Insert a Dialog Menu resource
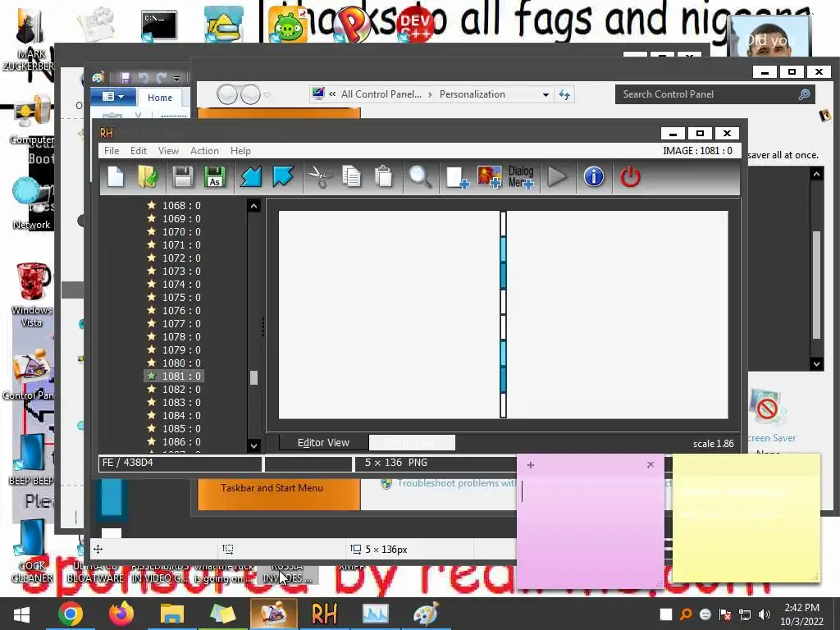840x630 pixels. pos(521,177)
